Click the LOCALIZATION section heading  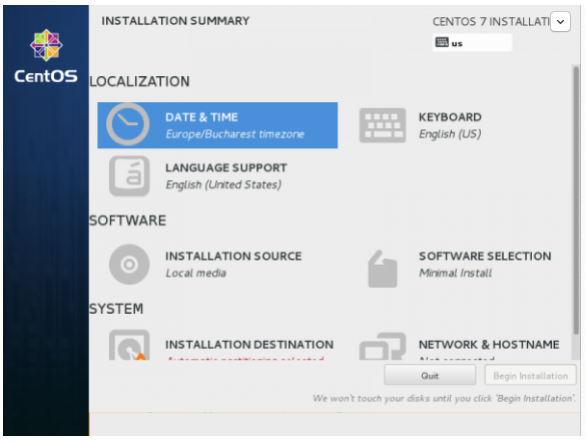coord(139,82)
